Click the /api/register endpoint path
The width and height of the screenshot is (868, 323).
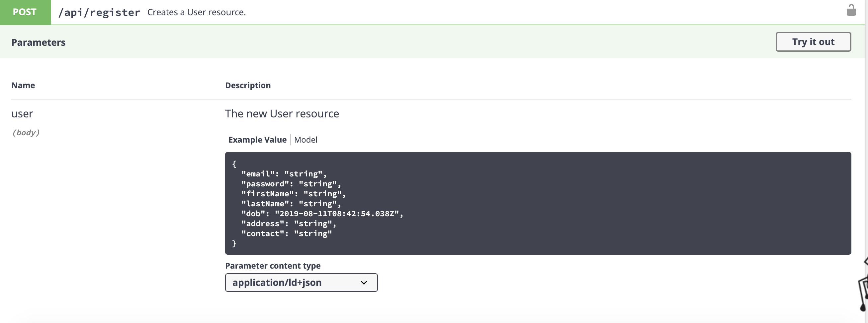coord(99,13)
